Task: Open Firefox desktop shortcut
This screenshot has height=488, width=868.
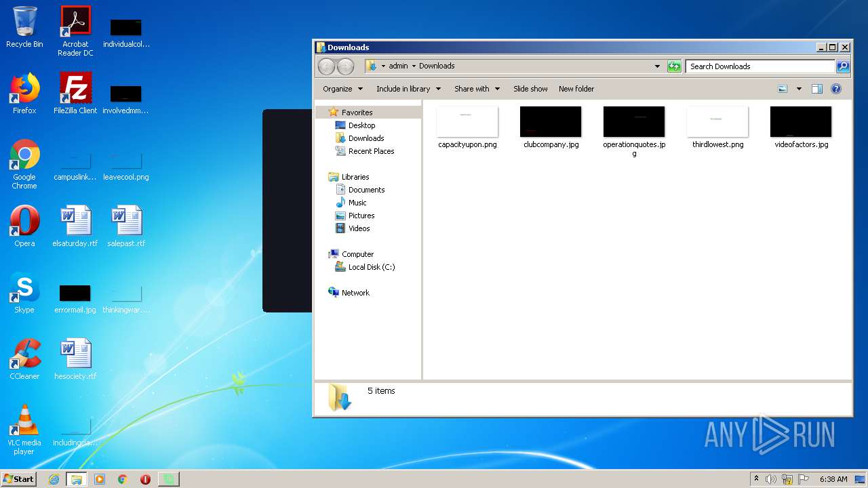Action: [24, 94]
